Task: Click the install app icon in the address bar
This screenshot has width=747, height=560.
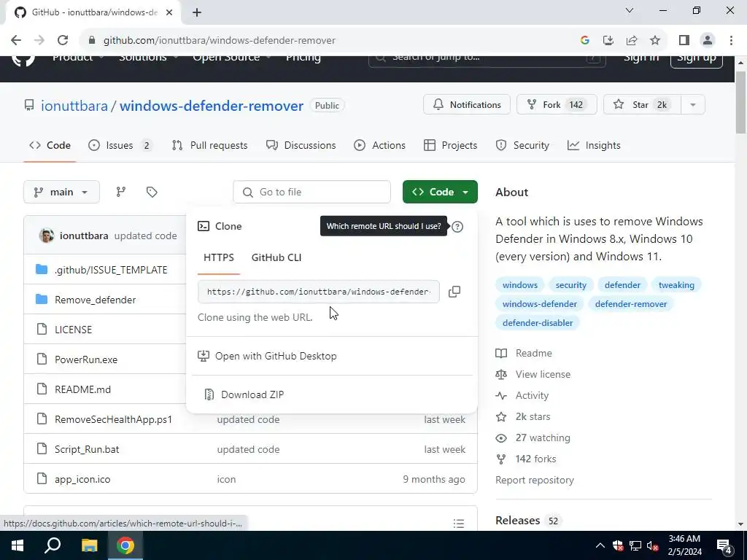Action: [x=608, y=41]
